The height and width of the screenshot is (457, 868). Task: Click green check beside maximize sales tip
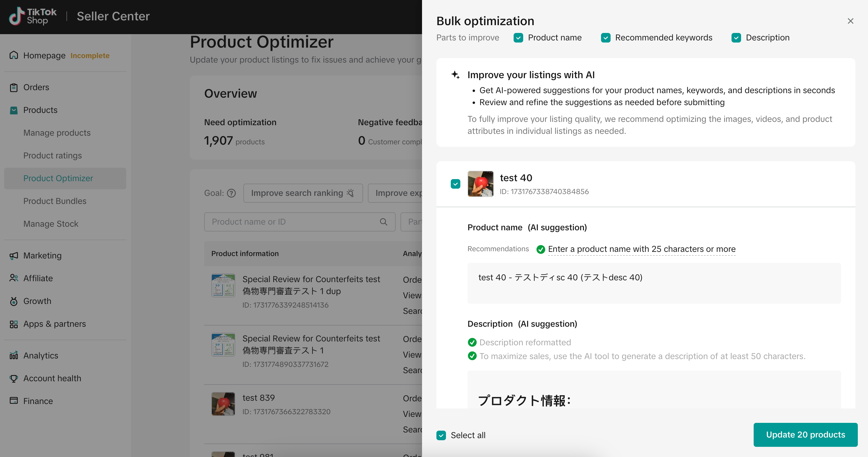(472, 356)
